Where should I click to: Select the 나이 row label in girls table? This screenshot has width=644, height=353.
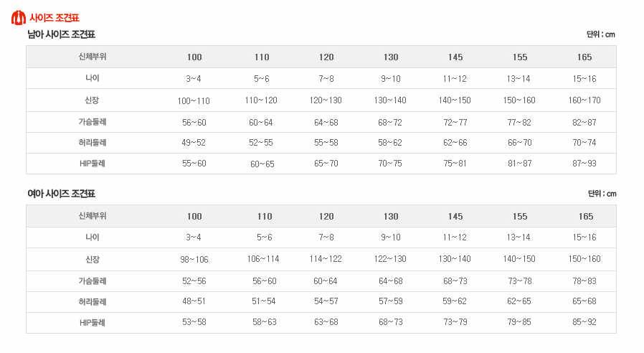(92, 237)
